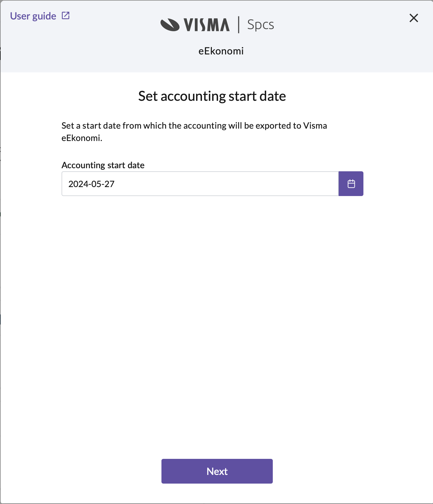
Task: Click the word Visma in the description
Action: tap(315, 126)
